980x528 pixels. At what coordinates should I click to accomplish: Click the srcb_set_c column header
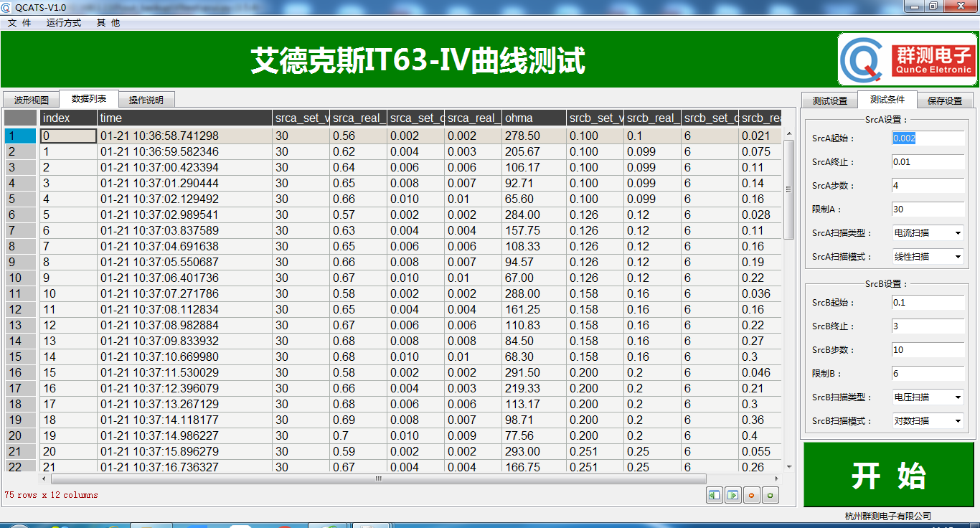[710, 118]
